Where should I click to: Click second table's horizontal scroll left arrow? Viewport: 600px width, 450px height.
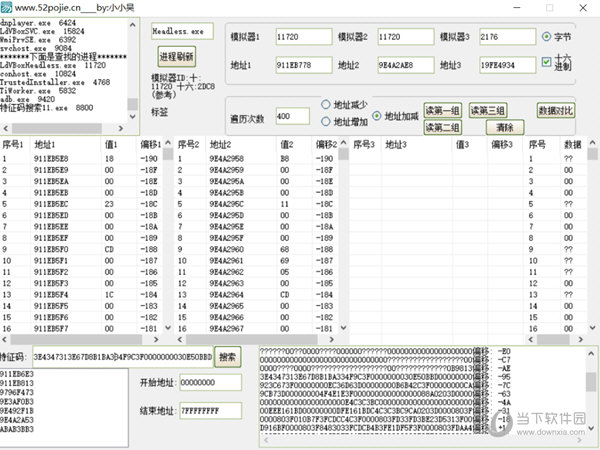click(180, 339)
